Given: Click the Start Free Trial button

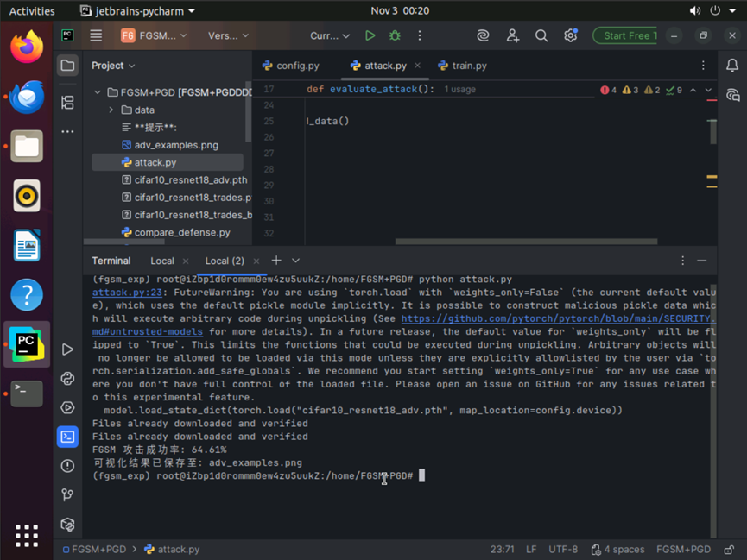Looking at the screenshot, I should (x=625, y=36).
